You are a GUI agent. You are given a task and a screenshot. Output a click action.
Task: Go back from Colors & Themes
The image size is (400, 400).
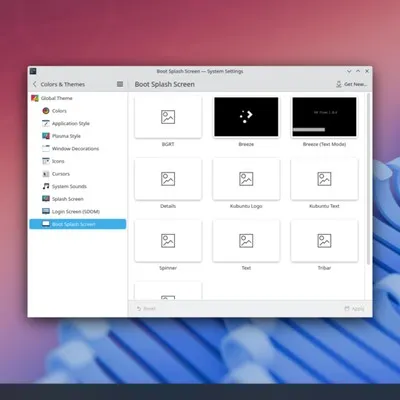35,84
